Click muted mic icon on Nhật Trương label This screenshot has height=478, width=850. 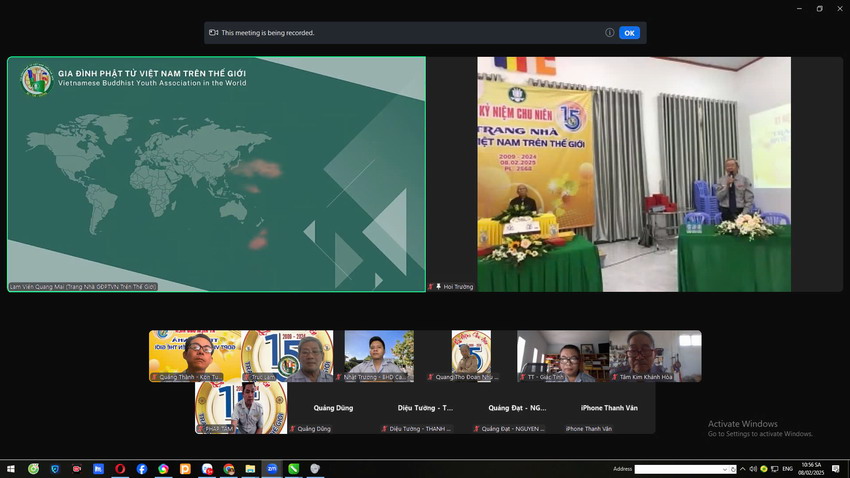click(x=339, y=377)
